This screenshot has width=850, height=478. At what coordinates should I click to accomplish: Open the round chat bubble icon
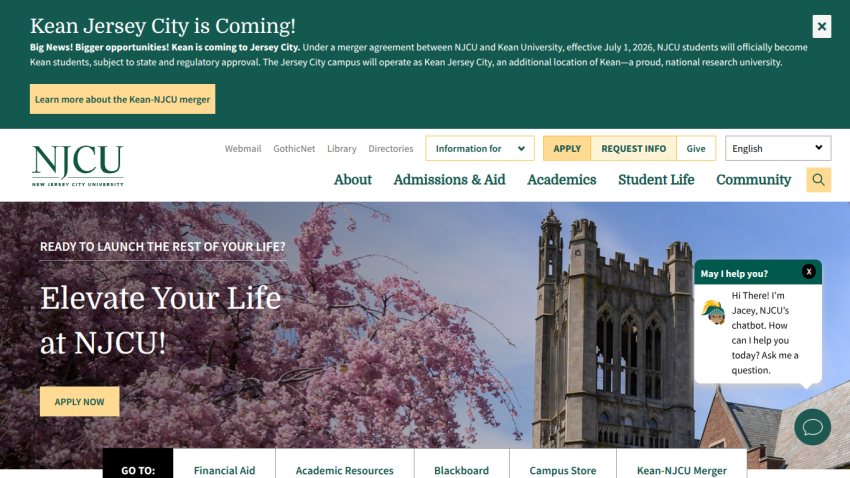coord(813,427)
